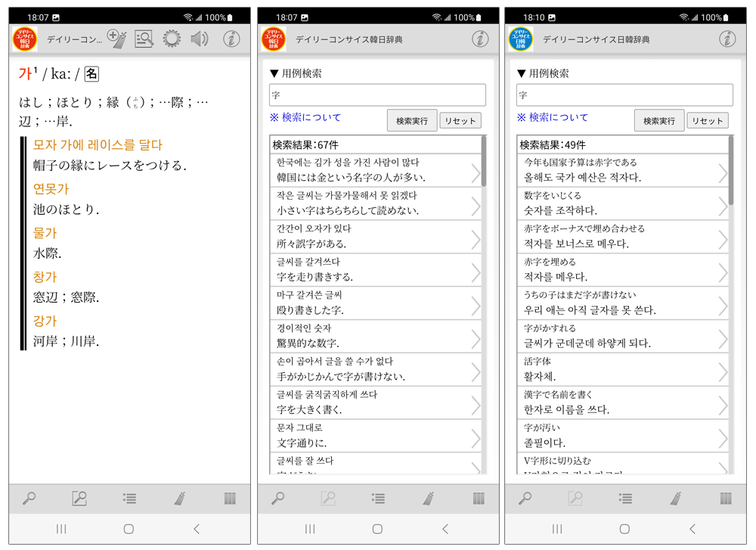Viewport: 756px width, 550px height.
Task: Open the history list icon below the 가 entry
Action: click(x=129, y=499)
